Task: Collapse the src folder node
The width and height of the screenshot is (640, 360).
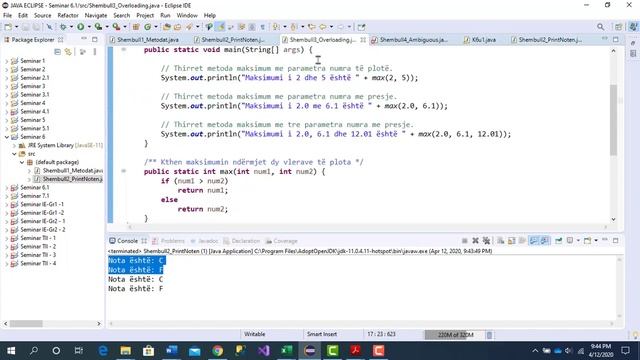Action: [14, 154]
